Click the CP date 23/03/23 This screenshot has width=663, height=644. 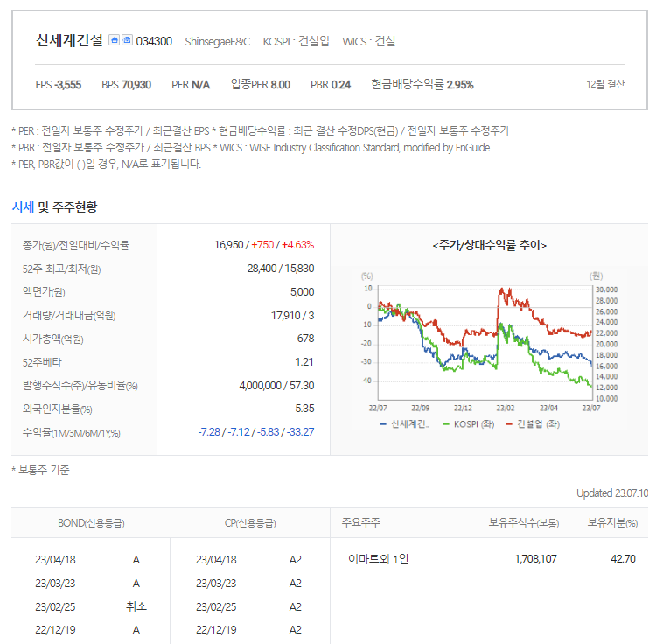point(216,584)
